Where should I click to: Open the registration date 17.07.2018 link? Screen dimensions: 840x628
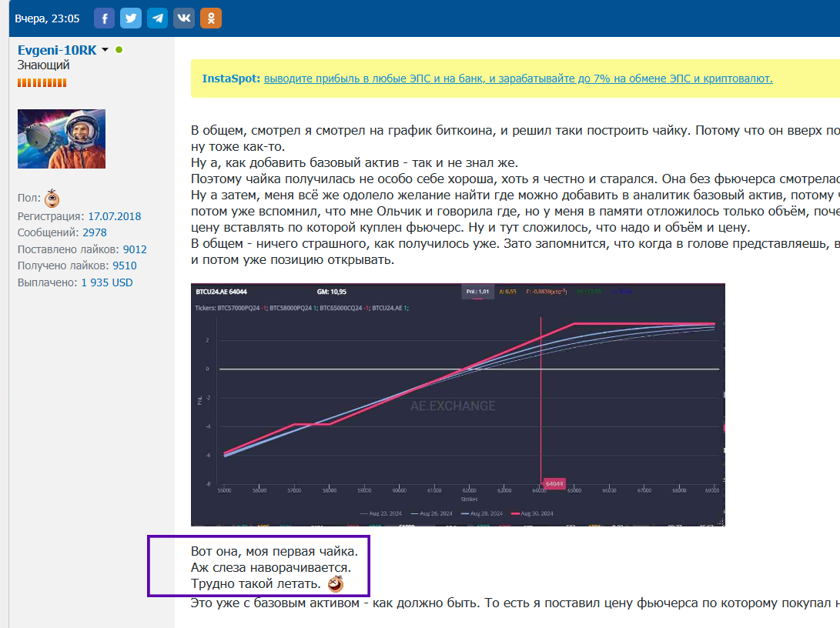point(115,216)
